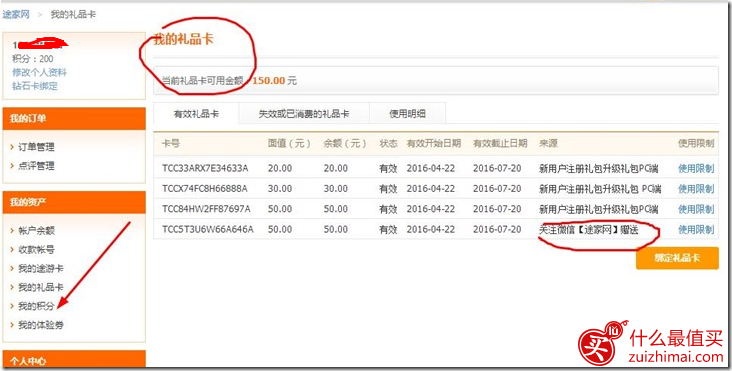The image size is (732, 371).
Task: Click the 卡号 column header
Action: coord(170,144)
